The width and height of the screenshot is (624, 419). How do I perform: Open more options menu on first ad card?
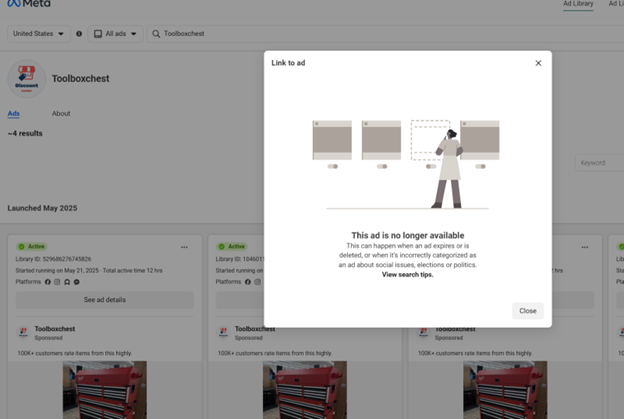click(184, 247)
